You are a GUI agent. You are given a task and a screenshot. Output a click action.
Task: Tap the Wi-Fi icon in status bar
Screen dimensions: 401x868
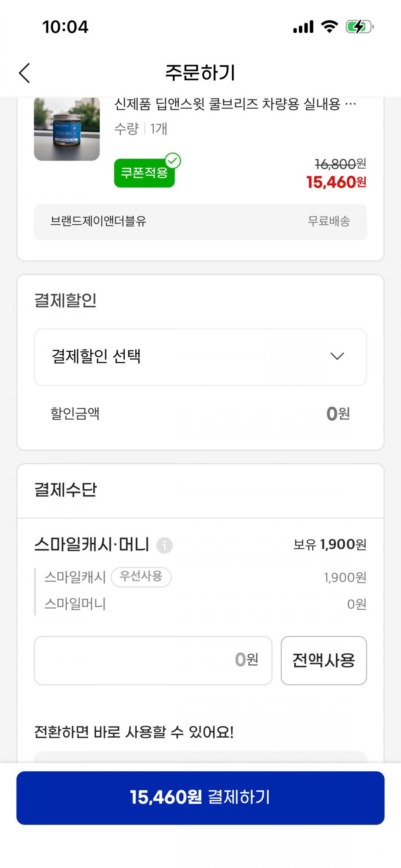tap(329, 27)
